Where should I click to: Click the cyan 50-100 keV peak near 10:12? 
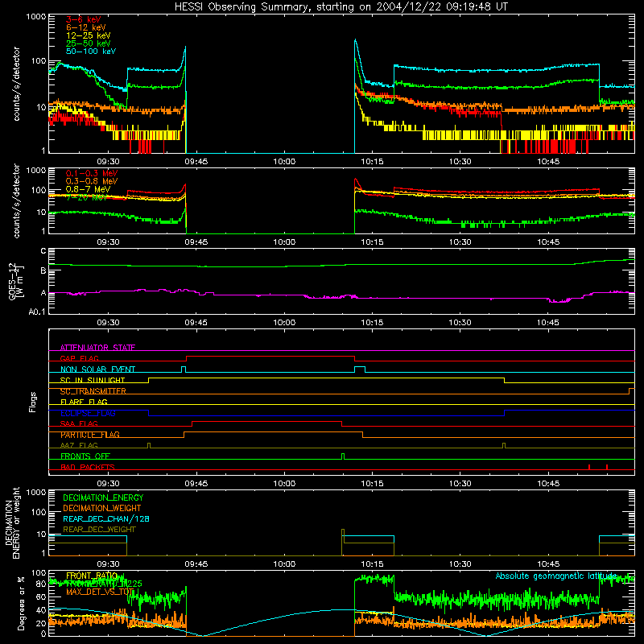pyautogui.click(x=356, y=41)
